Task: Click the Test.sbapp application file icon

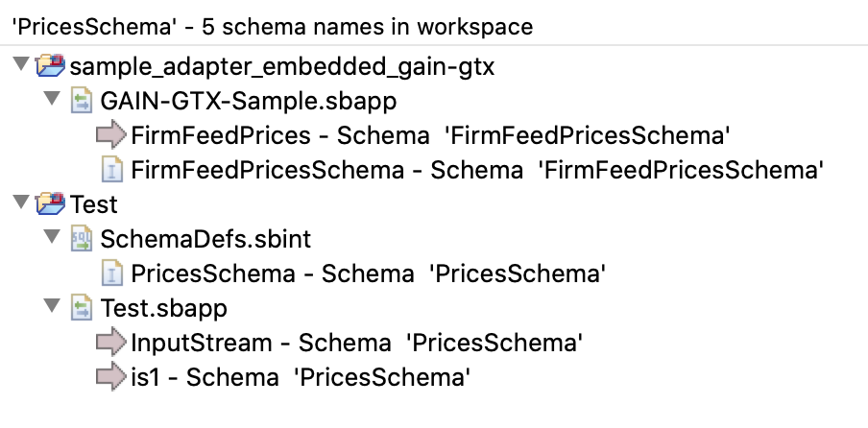Action: coord(82,308)
